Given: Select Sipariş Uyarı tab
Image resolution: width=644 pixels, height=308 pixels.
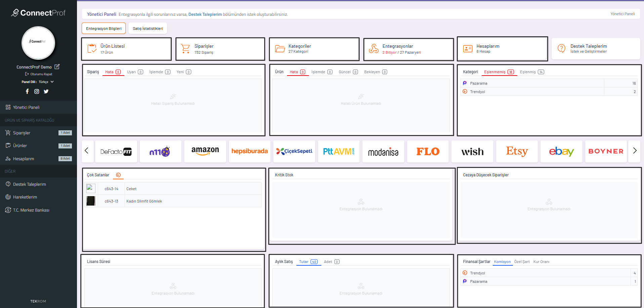Looking at the screenshot, I should 135,72.
